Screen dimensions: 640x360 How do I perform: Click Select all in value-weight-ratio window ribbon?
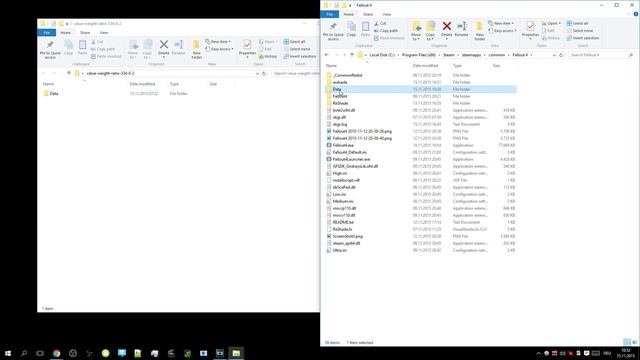pyautogui.click(x=294, y=42)
